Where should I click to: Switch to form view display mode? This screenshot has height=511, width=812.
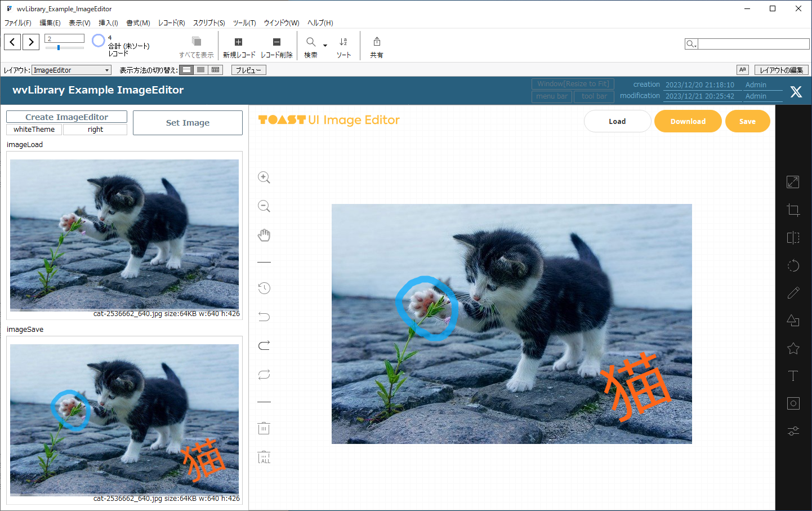pos(187,70)
